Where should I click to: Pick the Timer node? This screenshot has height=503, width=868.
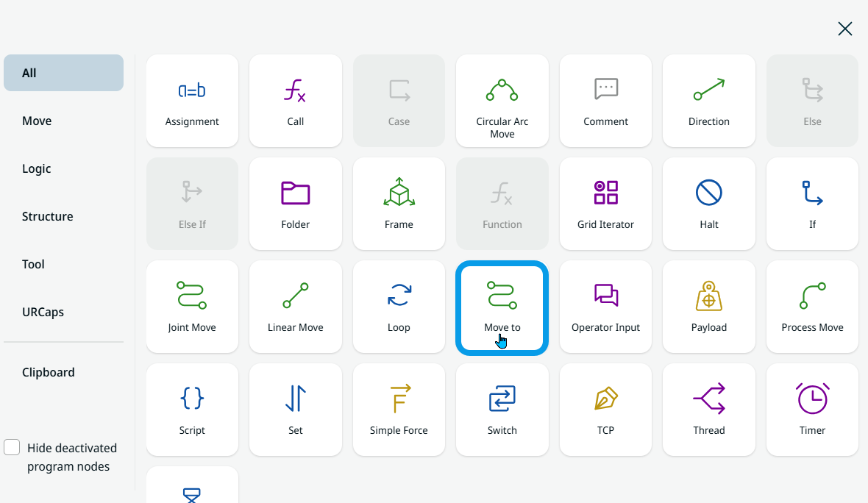coord(812,410)
